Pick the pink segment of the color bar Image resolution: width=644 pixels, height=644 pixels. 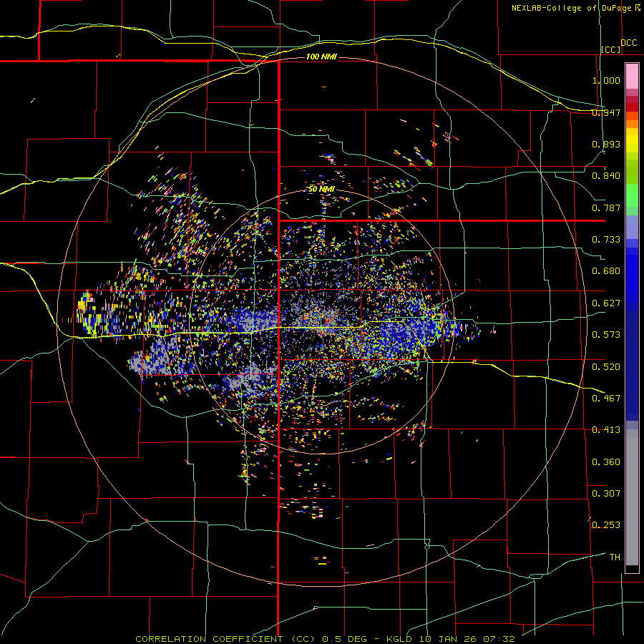tap(632, 77)
